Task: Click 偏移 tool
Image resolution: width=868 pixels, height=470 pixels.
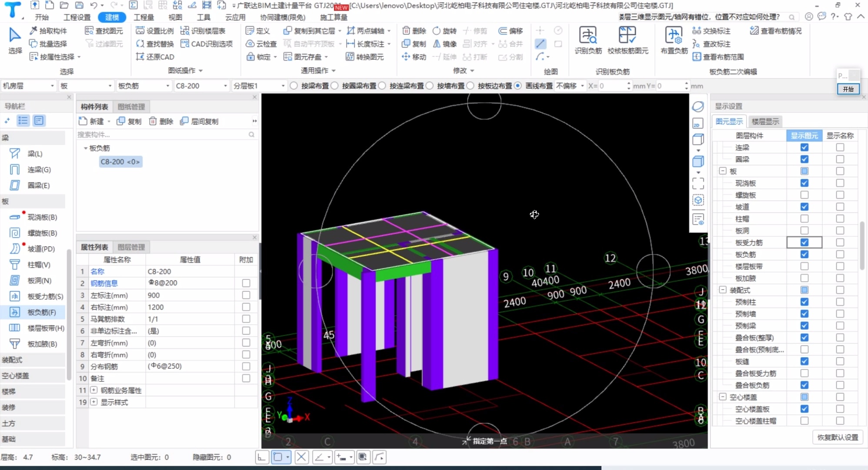Action: (x=510, y=30)
